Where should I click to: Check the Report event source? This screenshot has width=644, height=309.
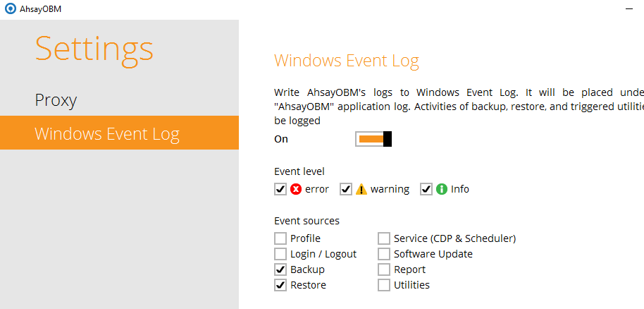[x=384, y=269]
